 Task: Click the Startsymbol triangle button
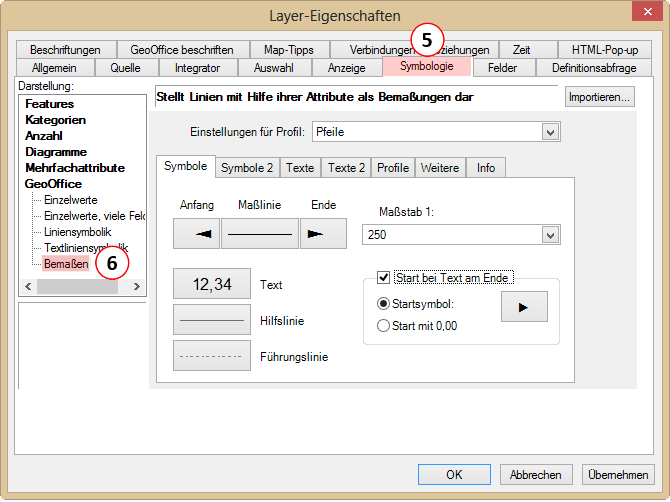coord(524,307)
